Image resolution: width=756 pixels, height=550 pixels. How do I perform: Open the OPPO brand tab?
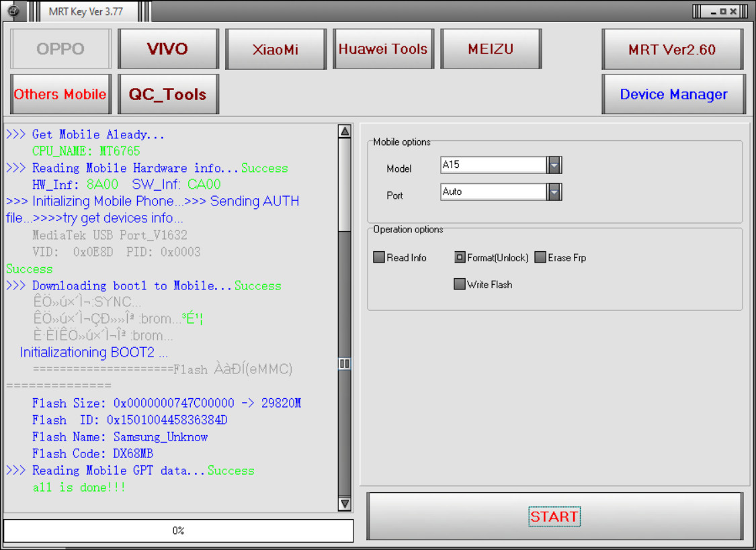pyautogui.click(x=60, y=48)
